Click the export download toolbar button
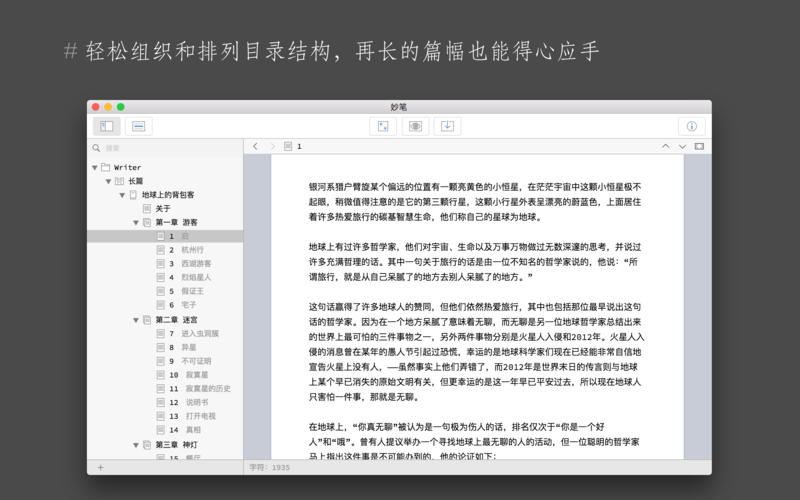Viewport: 800px width, 500px height. pos(447,126)
